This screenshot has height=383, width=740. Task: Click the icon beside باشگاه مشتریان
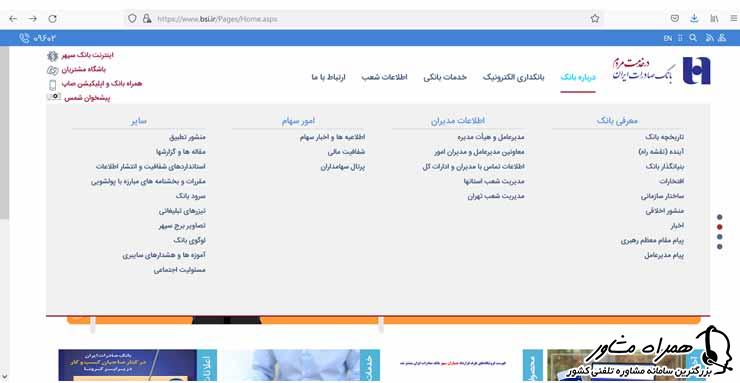tap(52, 70)
